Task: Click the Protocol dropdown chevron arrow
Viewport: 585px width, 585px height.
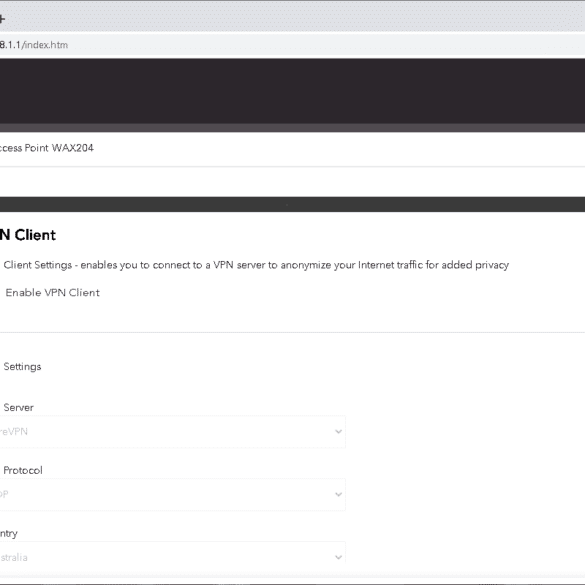Action: [x=338, y=495]
